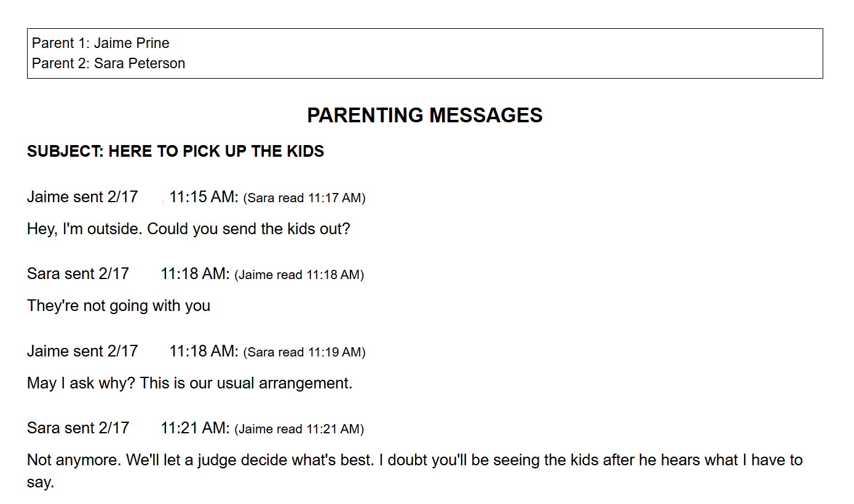Click the "Sara read 11:17 AM" receipt
The image size is (854, 504).
click(304, 198)
